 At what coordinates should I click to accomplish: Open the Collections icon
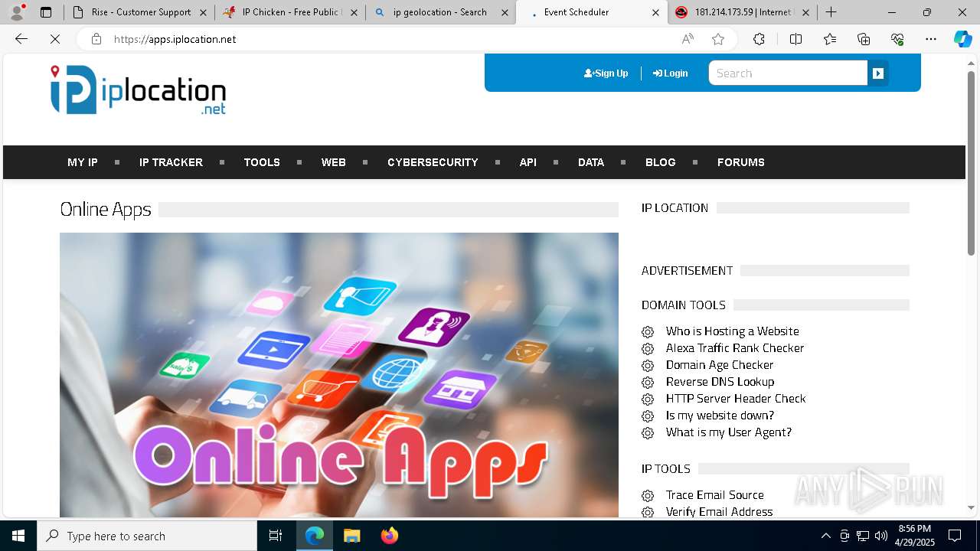click(x=864, y=39)
